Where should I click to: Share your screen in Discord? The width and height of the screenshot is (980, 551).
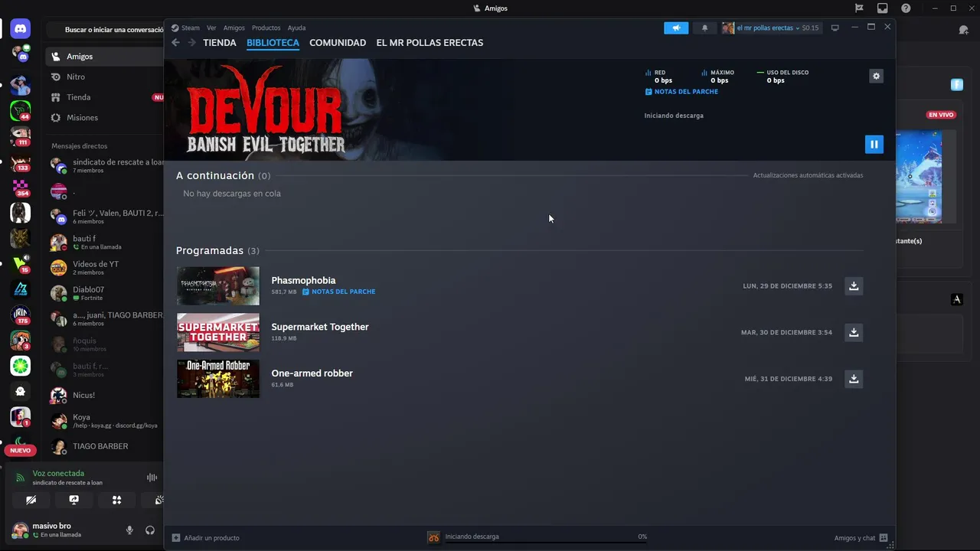click(x=73, y=500)
